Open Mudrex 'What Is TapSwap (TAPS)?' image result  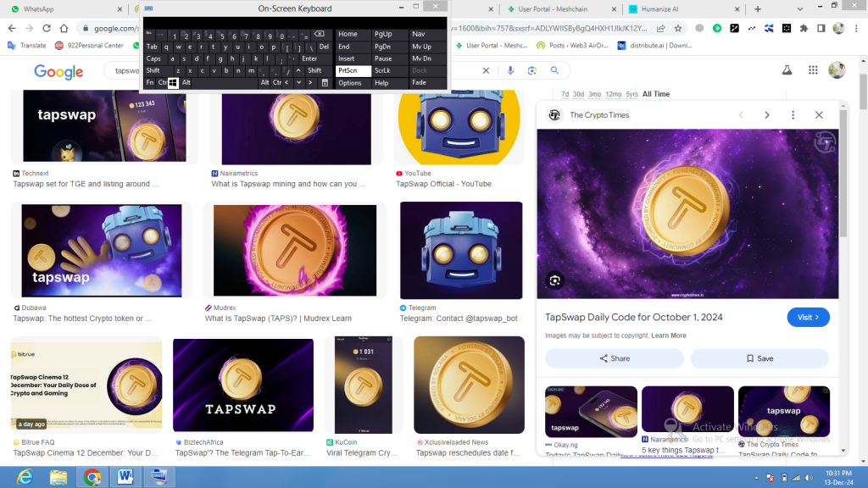coord(294,251)
